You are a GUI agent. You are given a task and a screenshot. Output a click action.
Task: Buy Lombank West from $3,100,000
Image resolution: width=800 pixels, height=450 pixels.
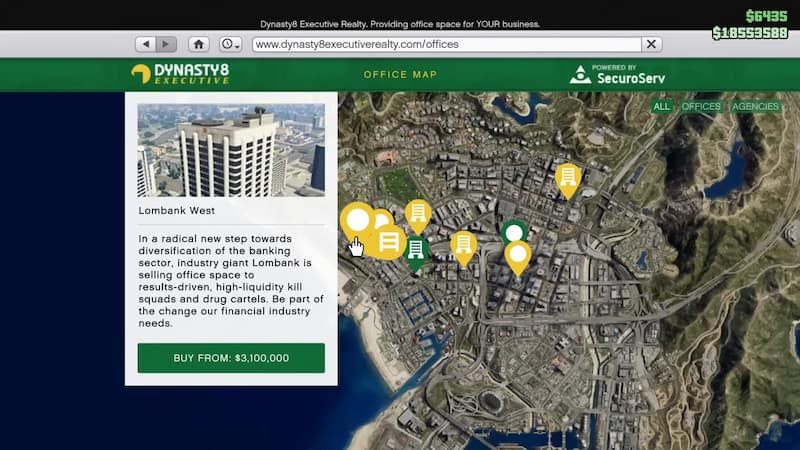231,358
